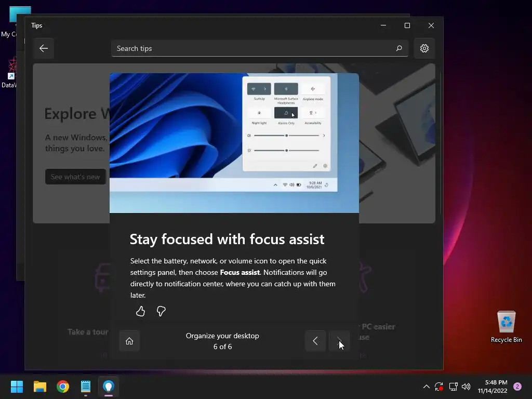Screen dimensions: 532x399
Task: Click the 'Stay focused with focus assist' heading
Action: coord(227,239)
